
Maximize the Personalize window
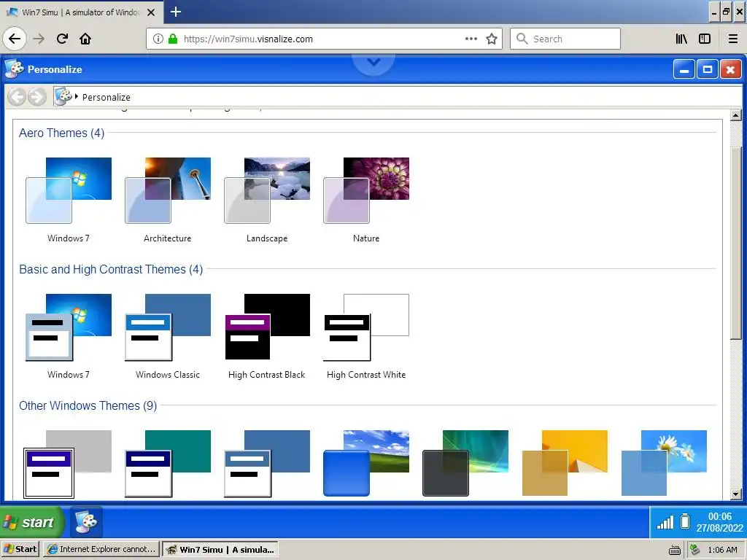pos(708,69)
